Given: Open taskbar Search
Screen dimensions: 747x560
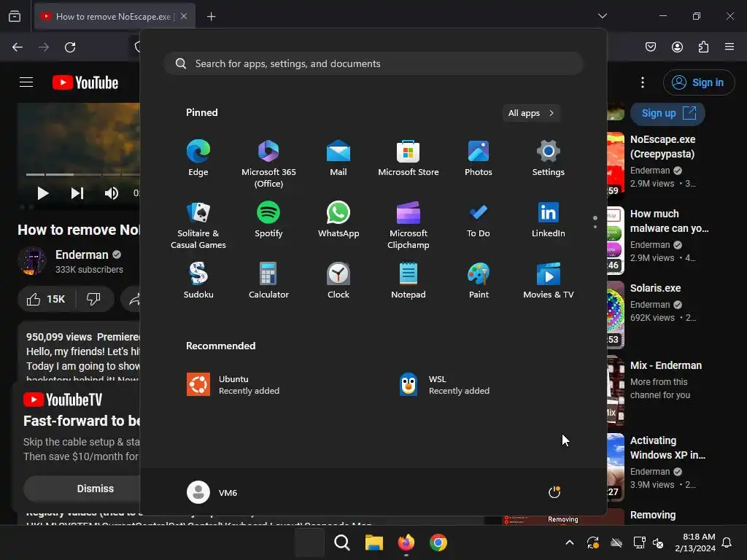Looking at the screenshot, I should [341, 542].
